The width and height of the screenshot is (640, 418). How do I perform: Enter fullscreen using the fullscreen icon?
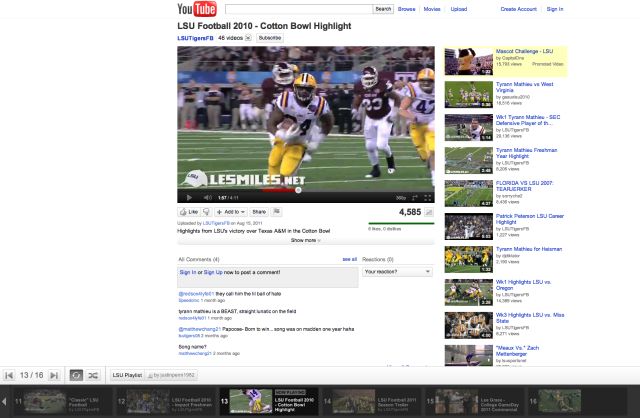click(x=428, y=198)
